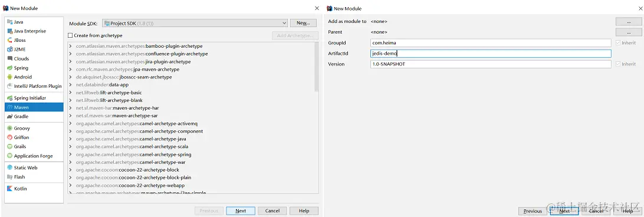644x217 pixels.
Task: Expand jira-plugin-archetype node
Action: pyautogui.click(x=71, y=62)
